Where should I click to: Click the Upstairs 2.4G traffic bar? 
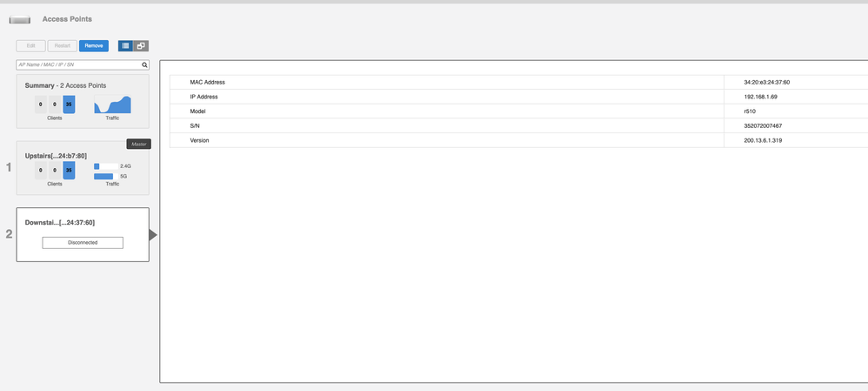tap(105, 165)
